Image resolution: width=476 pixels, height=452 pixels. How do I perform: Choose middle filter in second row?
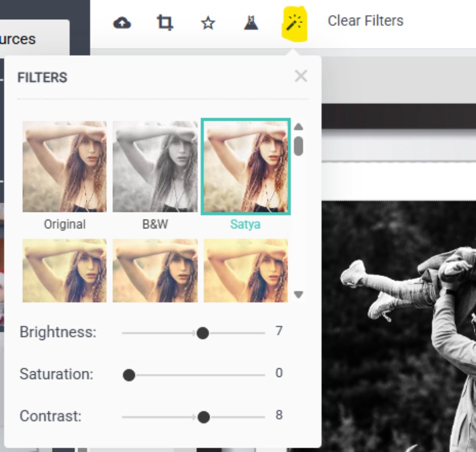155,270
